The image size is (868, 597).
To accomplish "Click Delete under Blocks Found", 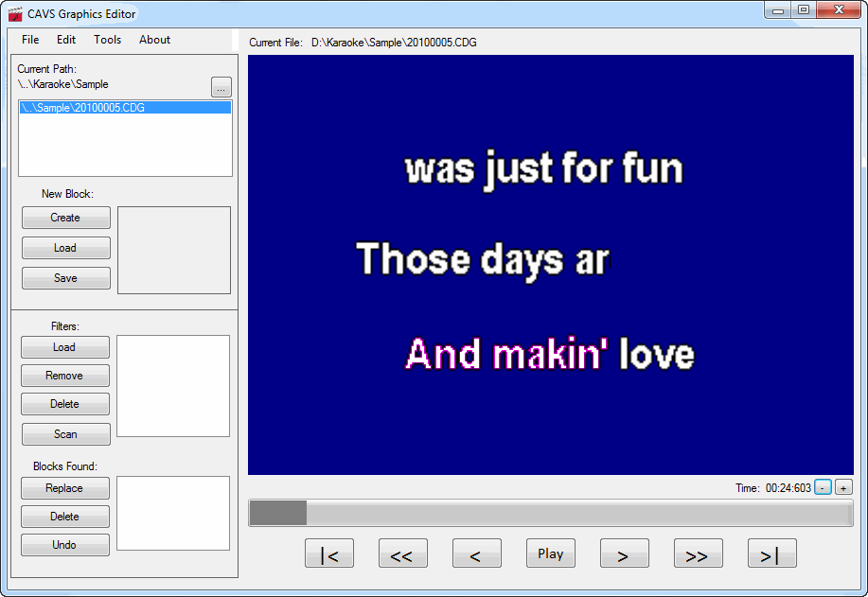I will pos(64,517).
